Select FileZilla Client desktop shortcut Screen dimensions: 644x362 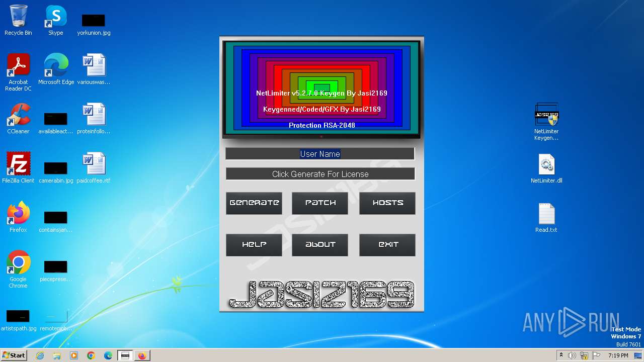point(18,168)
